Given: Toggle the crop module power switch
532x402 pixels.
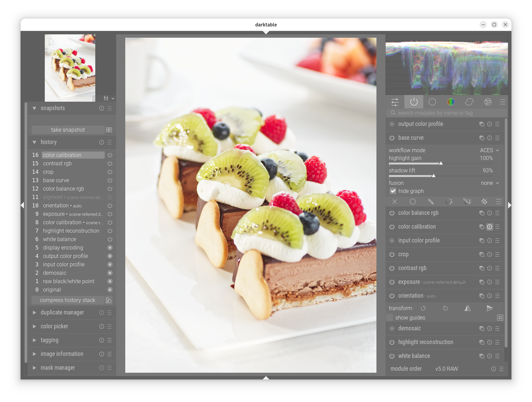Looking at the screenshot, I should click(x=392, y=255).
